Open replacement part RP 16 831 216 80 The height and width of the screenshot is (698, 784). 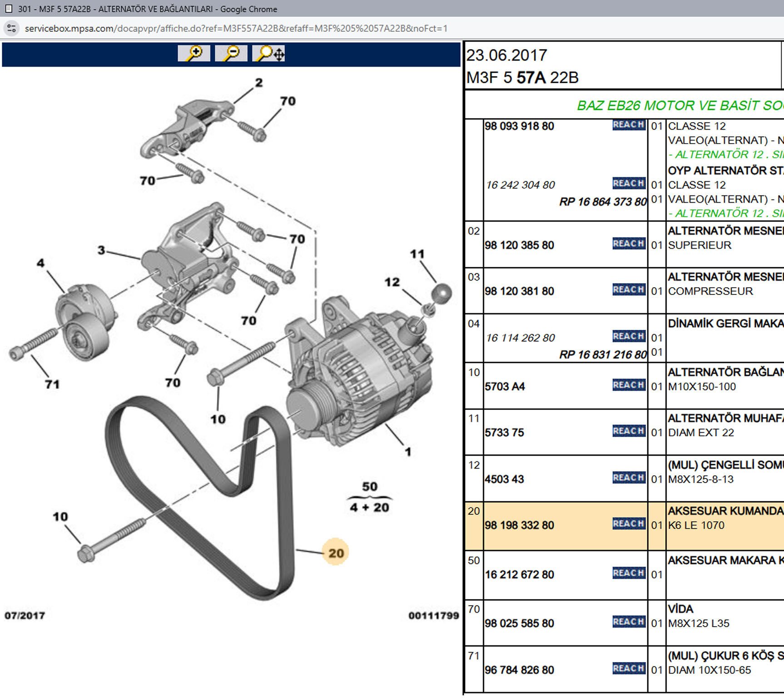click(x=603, y=354)
